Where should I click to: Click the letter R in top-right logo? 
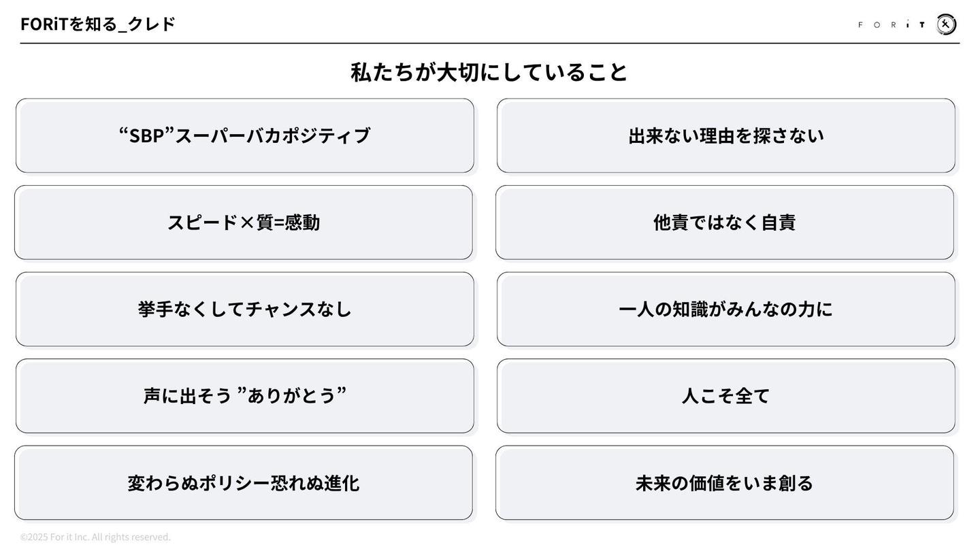click(x=894, y=25)
